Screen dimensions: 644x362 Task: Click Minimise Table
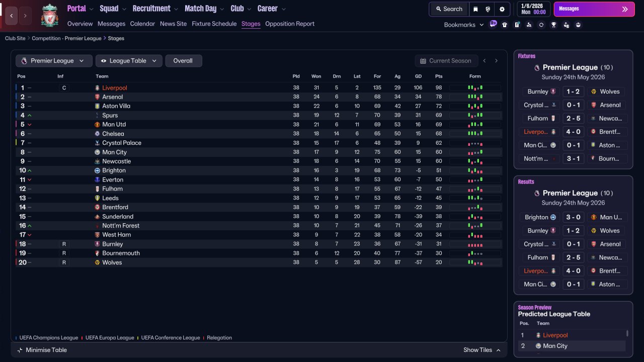click(x=42, y=350)
